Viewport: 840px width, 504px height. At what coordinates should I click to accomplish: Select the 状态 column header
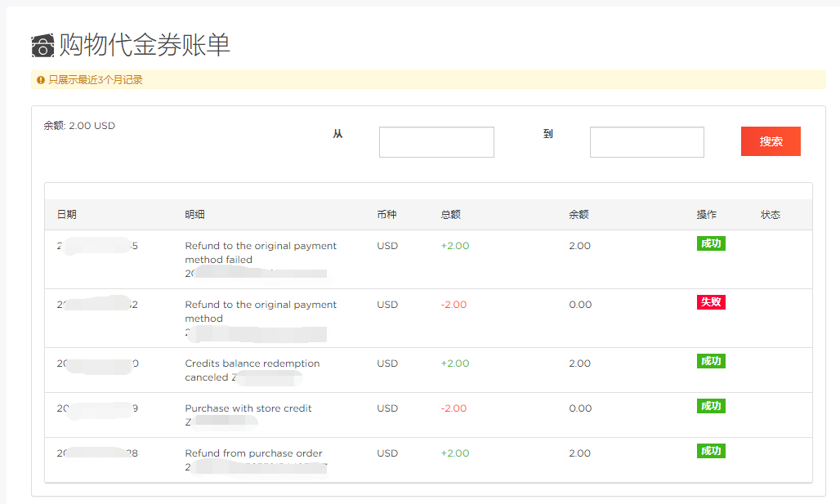pos(770,215)
